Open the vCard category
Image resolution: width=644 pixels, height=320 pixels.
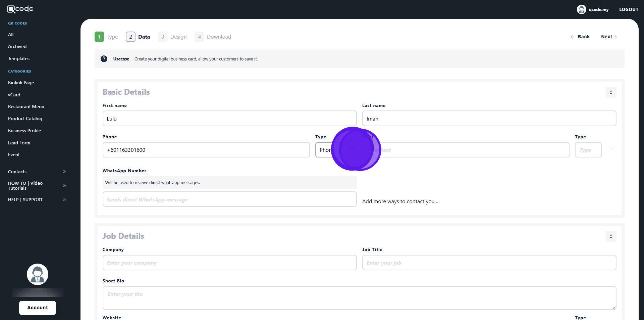click(x=14, y=95)
